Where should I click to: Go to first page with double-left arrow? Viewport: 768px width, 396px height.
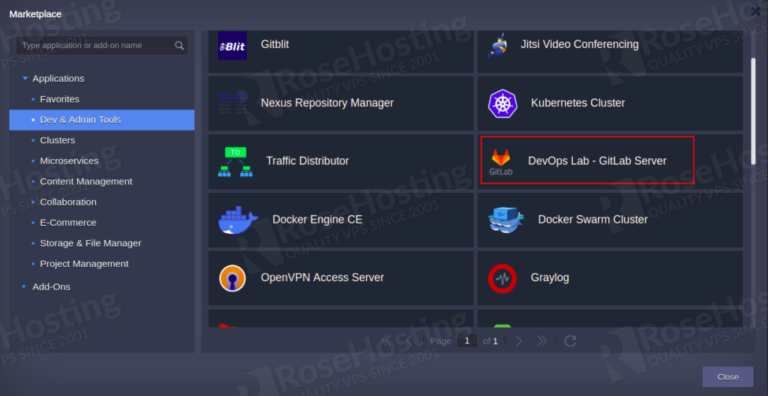point(386,341)
